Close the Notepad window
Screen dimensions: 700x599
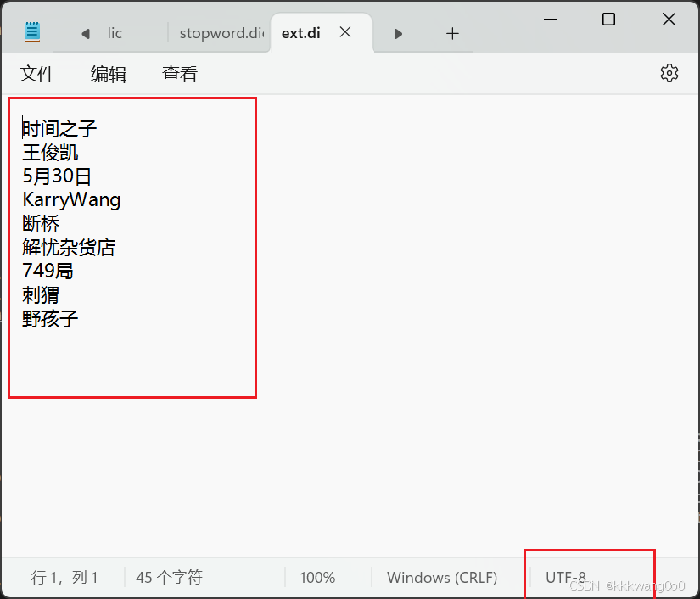[x=669, y=20]
